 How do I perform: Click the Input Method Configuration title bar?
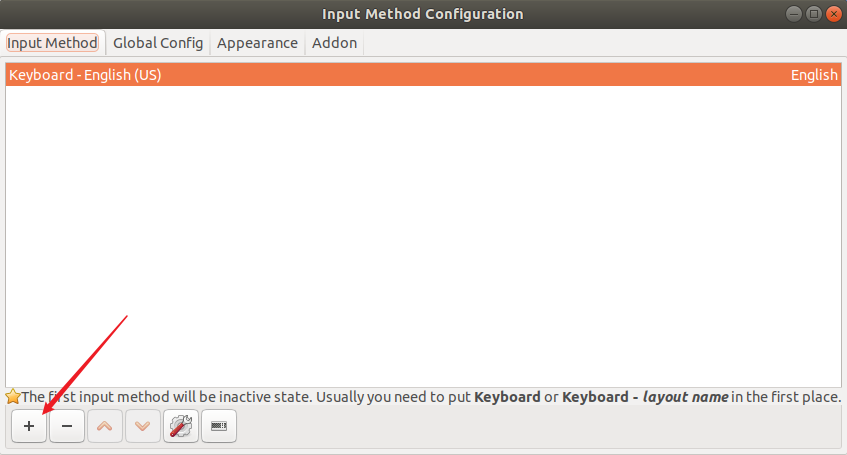422,14
